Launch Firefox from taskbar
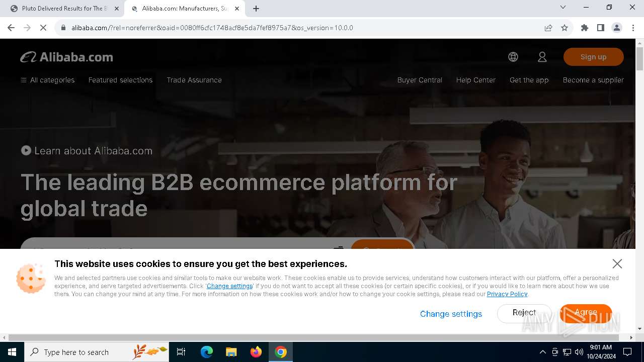Viewport: 644px width, 362px height. point(256,352)
